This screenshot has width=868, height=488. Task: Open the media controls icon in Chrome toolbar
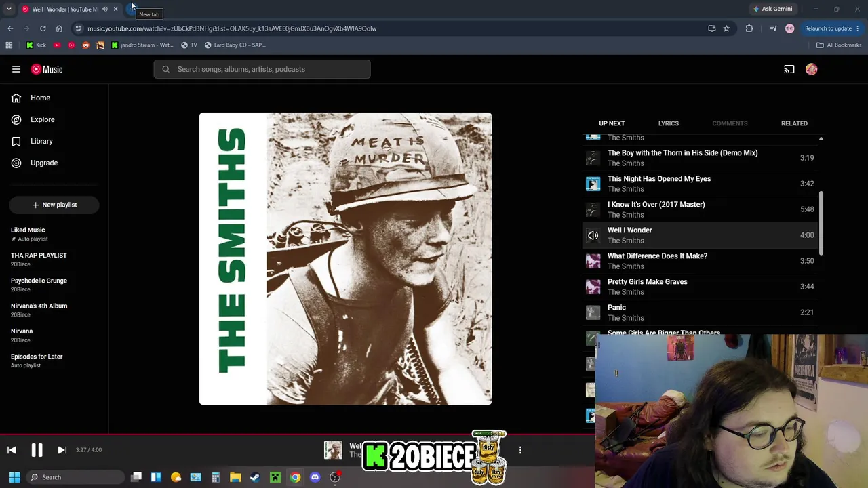773,28
